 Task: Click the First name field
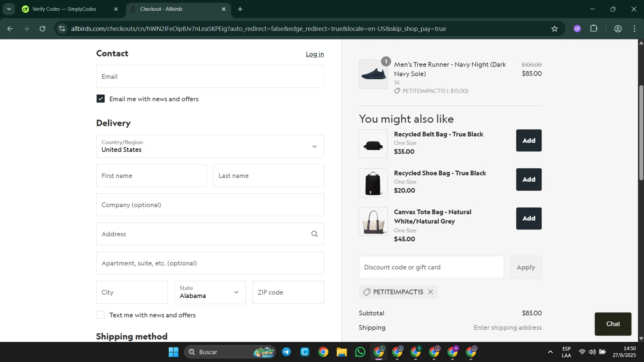pyautogui.click(x=152, y=175)
